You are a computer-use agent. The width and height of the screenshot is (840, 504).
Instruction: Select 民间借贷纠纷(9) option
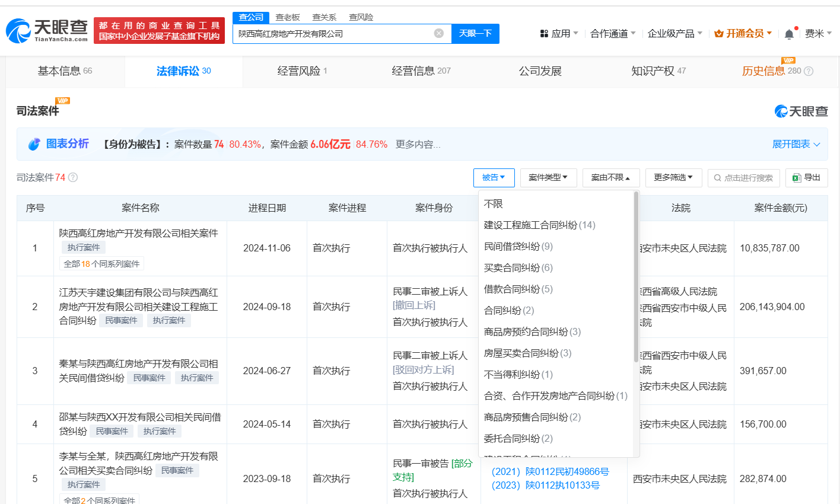coord(518,246)
